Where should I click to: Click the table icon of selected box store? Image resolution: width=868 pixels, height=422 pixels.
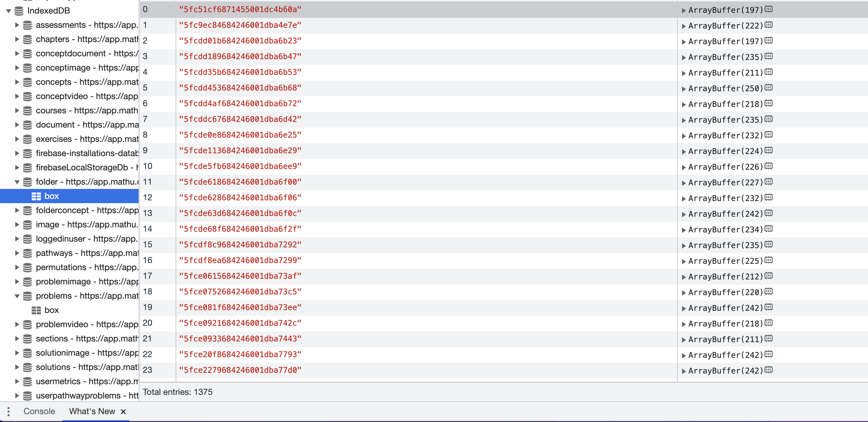click(36, 196)
